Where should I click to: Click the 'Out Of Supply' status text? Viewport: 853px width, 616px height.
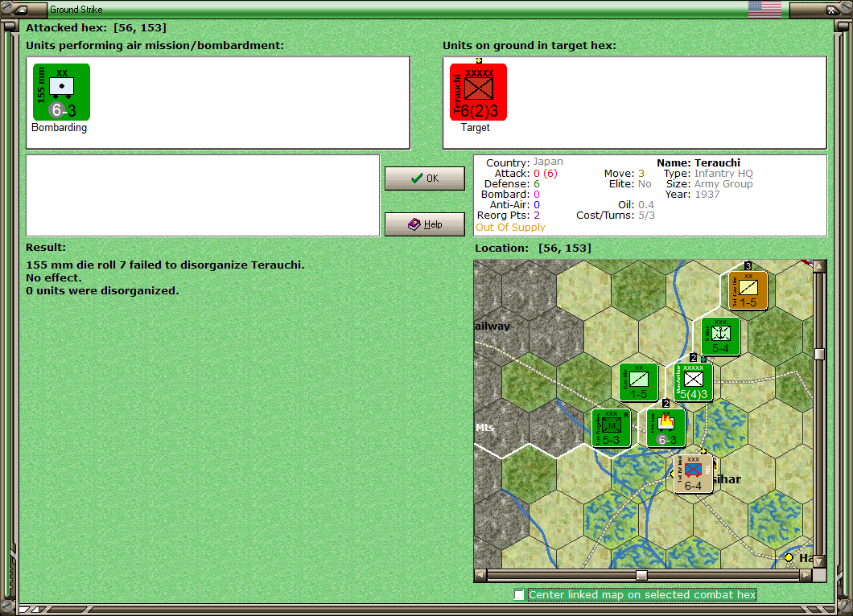[510, 228]
